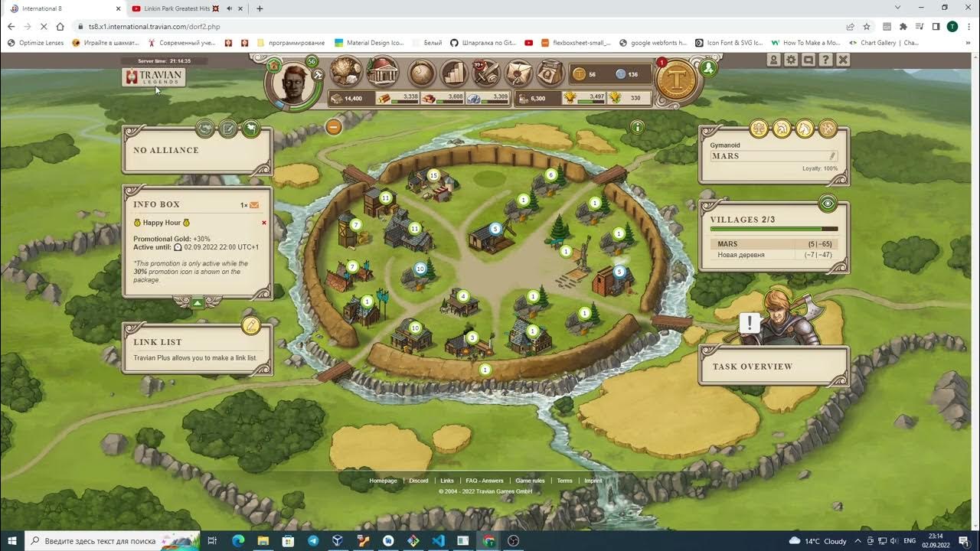Open Imprint footer link
This screenshot has width=980, height=551.
pos(593,481)
